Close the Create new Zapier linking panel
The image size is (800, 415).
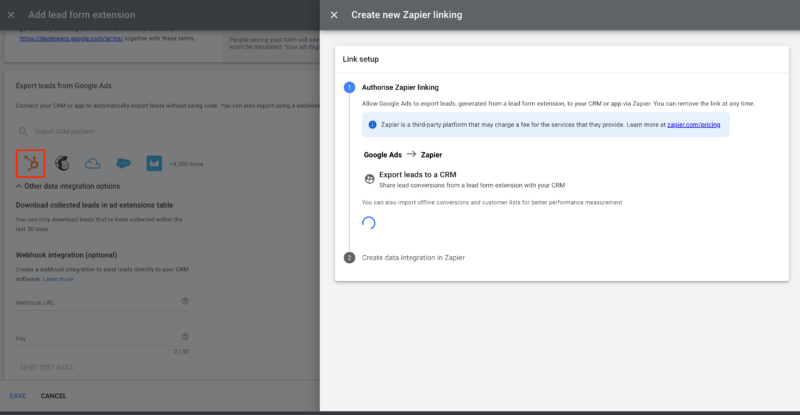click(x=334, y=15)
